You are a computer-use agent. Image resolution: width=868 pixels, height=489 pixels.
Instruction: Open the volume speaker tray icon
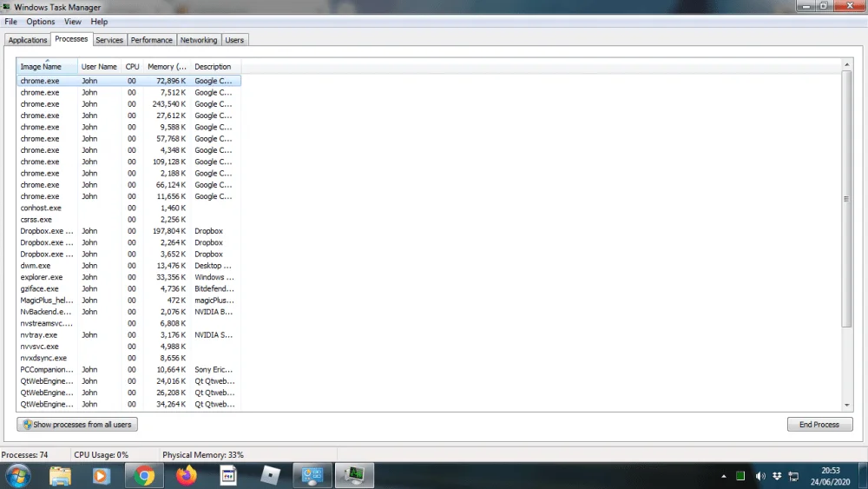coord(760,476)
